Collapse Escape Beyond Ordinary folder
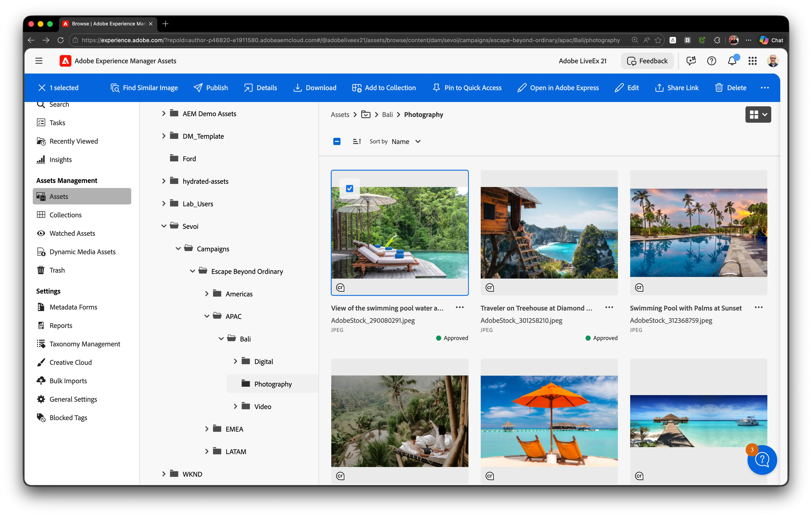This screenshot has width=812, height=517. (192, 271)
